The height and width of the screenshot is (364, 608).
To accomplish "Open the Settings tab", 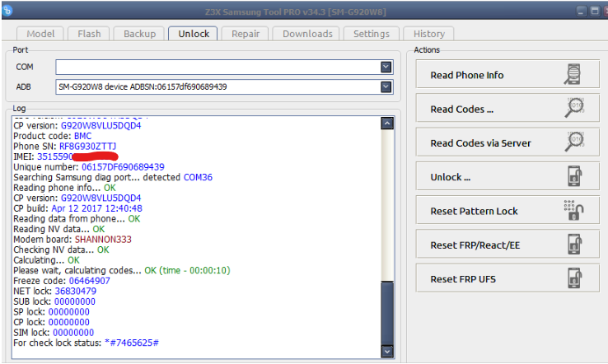I will point(371,34).
